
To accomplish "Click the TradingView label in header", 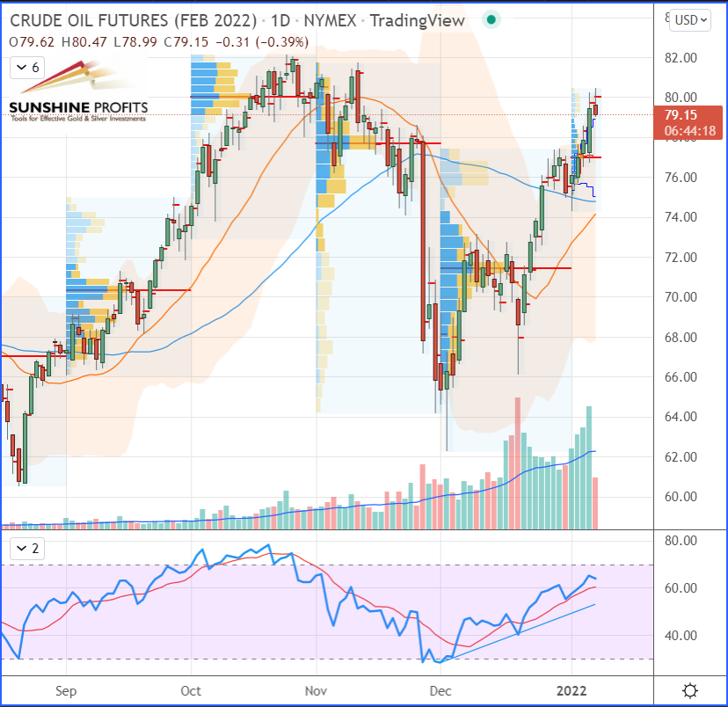I will [x=417, y=20].
